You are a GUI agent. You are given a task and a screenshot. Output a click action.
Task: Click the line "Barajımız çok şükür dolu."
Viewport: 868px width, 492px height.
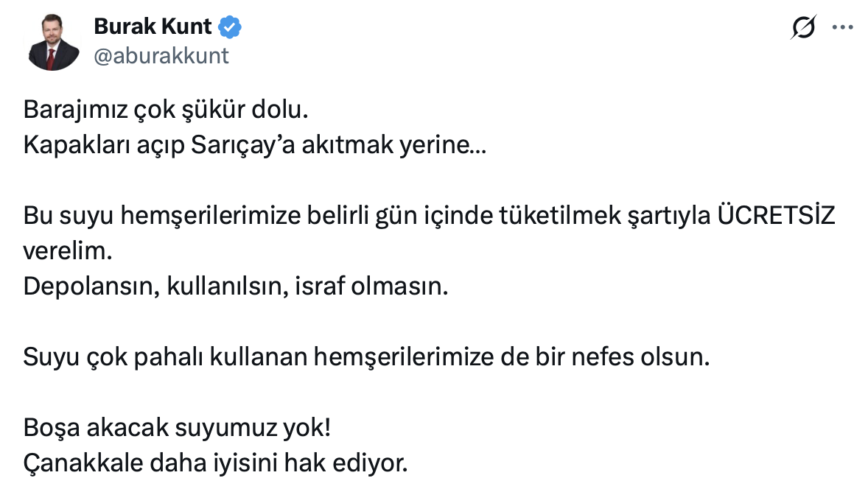coord(164,110)
